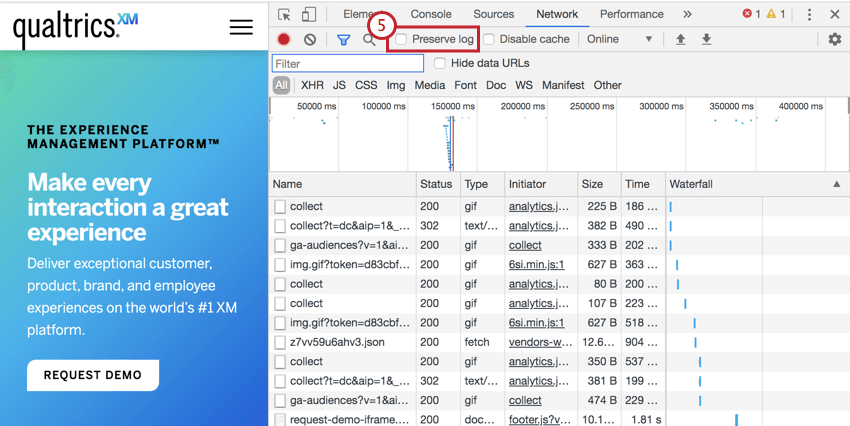Open network settings gear icon

[834, 39]
